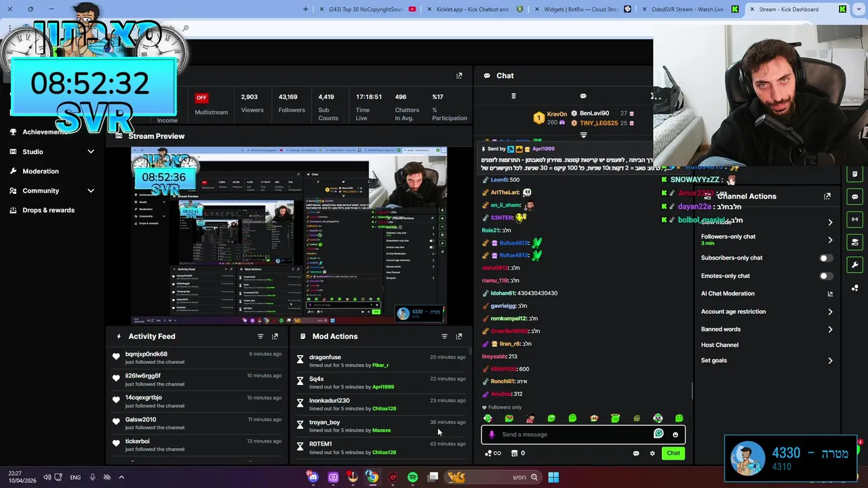Click the ENG language indicator in taskbar

pos(75,477)
